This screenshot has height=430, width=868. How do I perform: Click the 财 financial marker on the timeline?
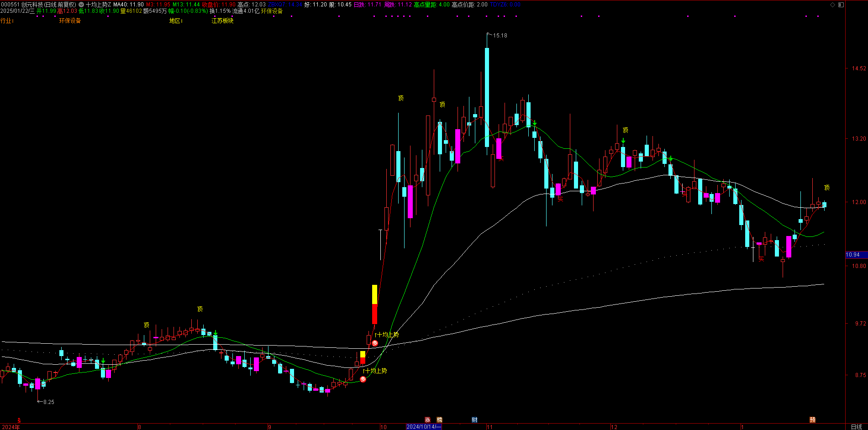point(475,420)
